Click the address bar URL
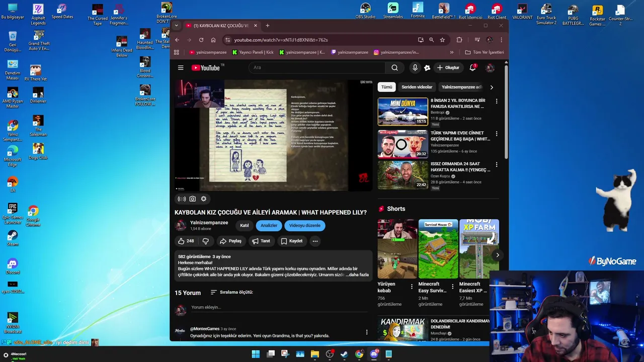Image resolution: width=644 pixels, height=362 pixels. click(281, 40)
